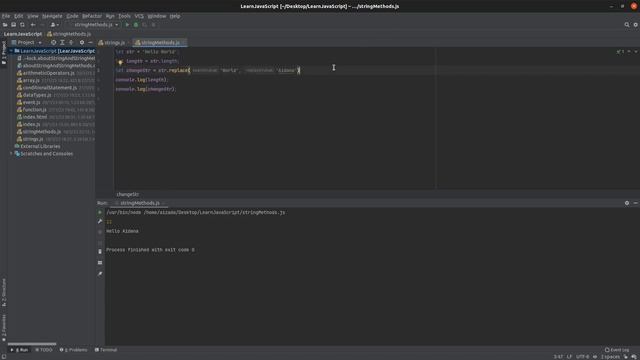Click the UTF-8 encoding in status bar
640x360 pixels.
(x=582, y=357)
